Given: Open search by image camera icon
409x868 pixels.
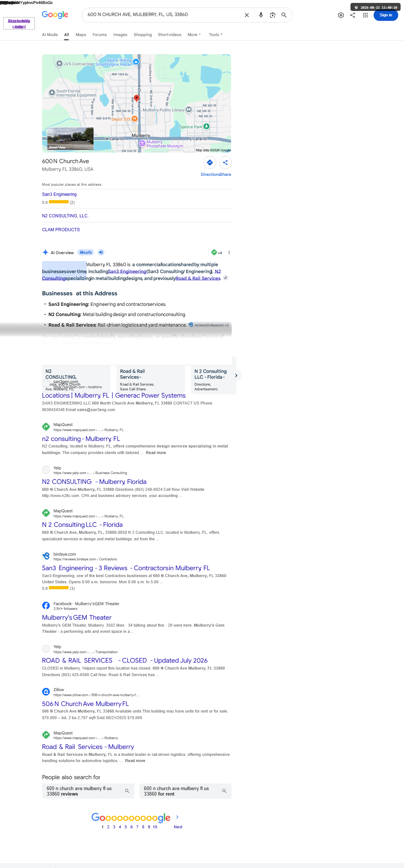Looking at the screenshot, I should (x=273, y=15).
